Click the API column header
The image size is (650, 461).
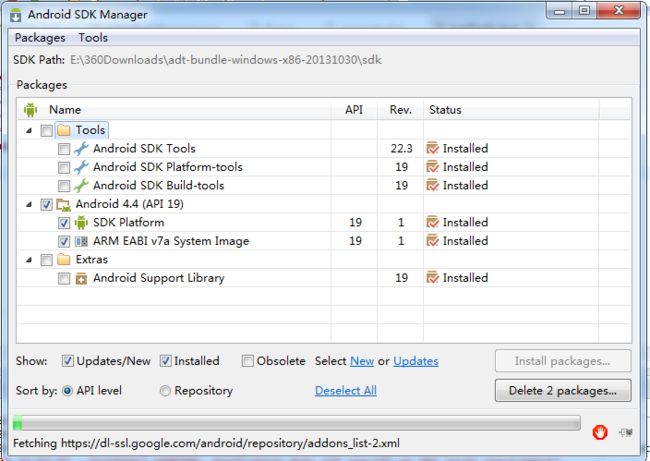(354, 110)
